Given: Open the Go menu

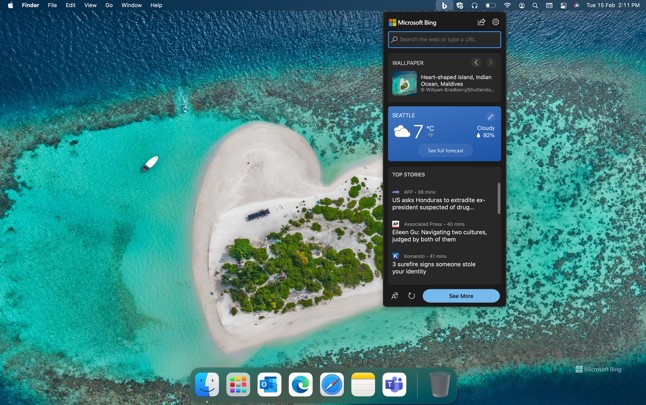Looking at the screenshot, I should (x=109, y=5).
